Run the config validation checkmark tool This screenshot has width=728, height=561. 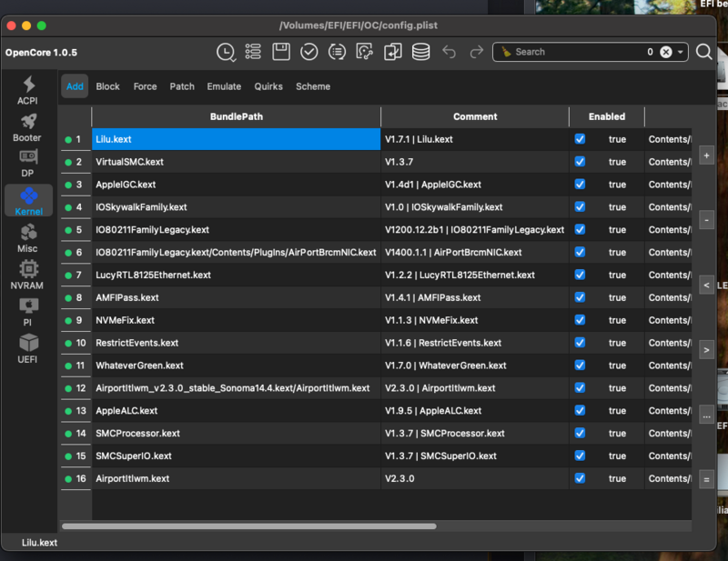pyautogui.click(x=309, y=52)
